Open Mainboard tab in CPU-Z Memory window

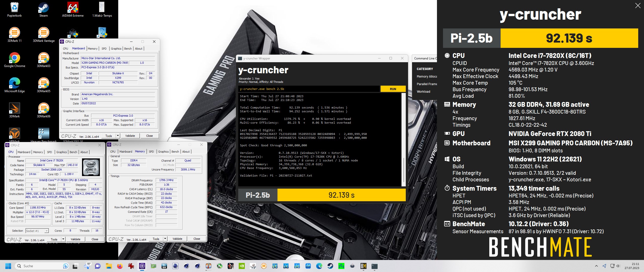tap(126, 152)
